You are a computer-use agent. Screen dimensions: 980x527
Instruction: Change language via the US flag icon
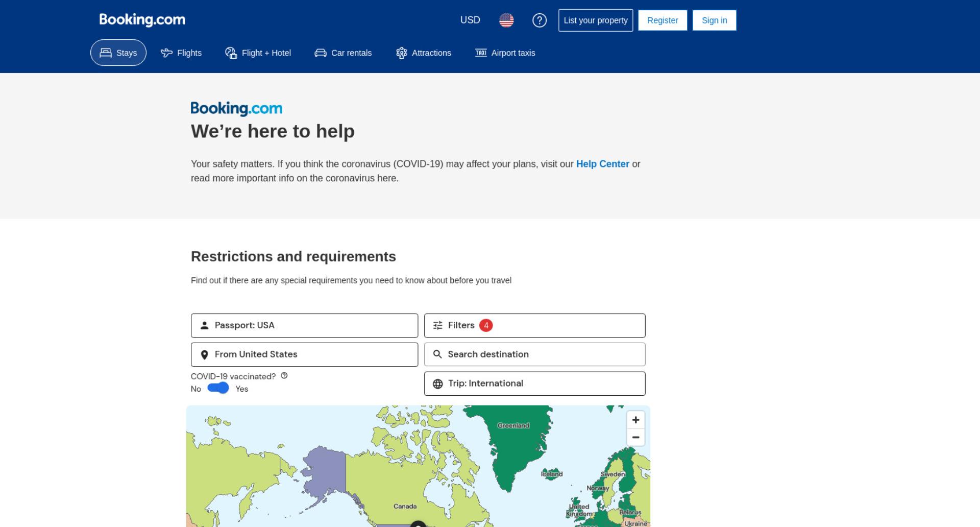(506, 20)
